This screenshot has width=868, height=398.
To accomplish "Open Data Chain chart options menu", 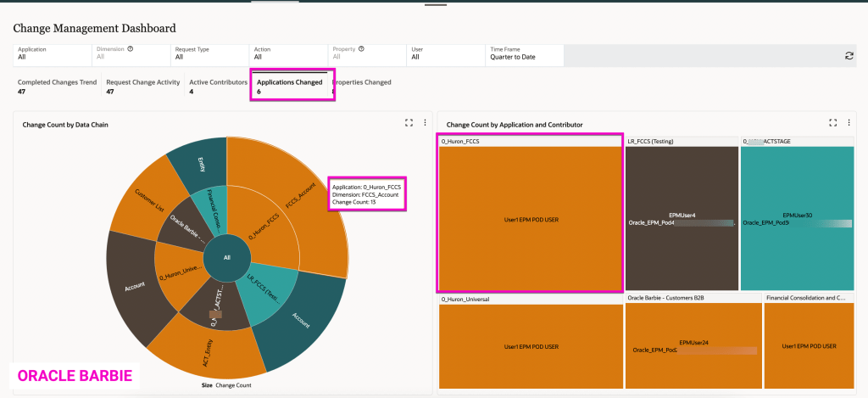I will [425, 123].
